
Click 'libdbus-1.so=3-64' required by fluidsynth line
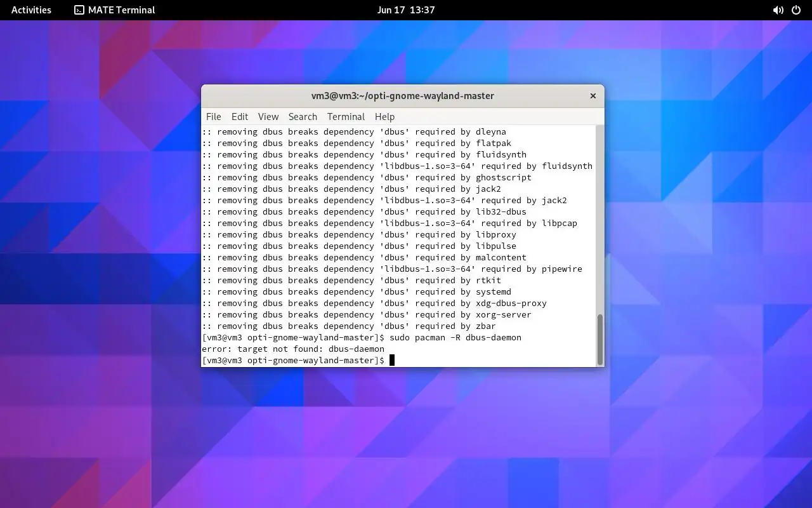pos(397,166)
